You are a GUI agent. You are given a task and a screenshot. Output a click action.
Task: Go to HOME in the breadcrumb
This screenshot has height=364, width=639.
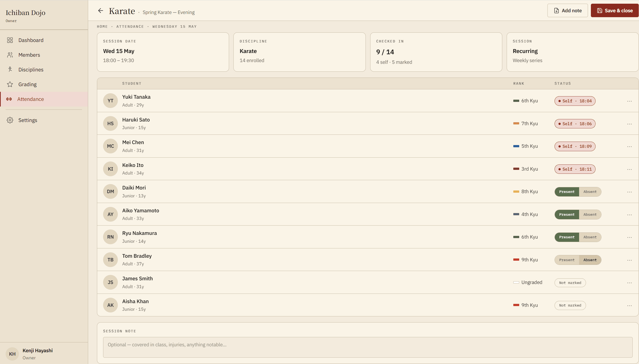(x=102, y=27)
